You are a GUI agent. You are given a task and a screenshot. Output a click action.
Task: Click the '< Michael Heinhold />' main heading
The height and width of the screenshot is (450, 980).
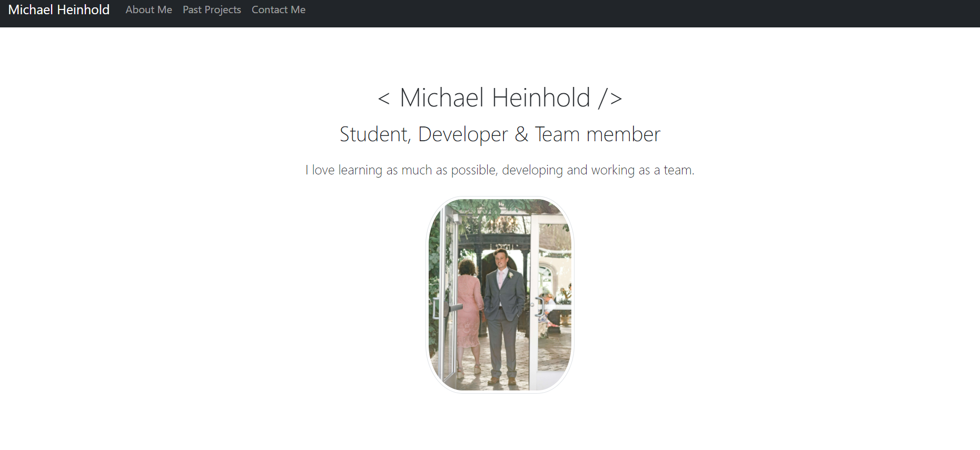pos(500,98)
